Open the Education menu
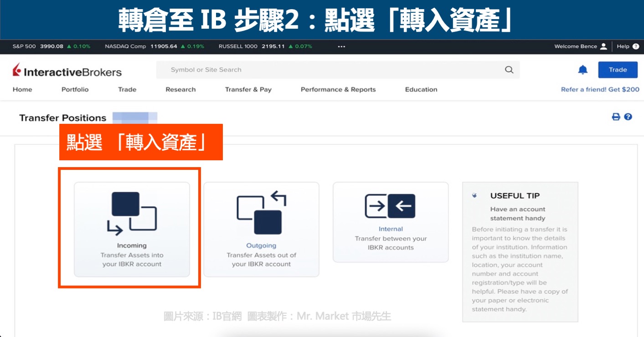Image resolution: width=644 pixels, height=337 pixels. click(421, 89)
